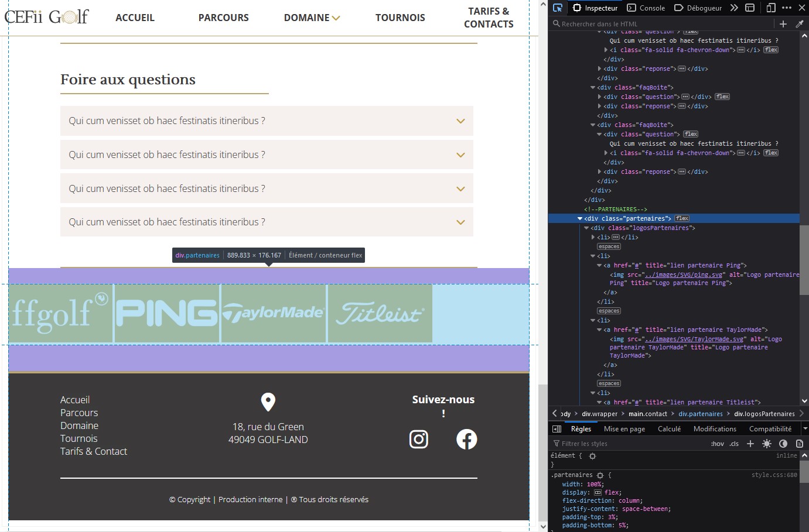Pick a color with the page eyedropper

800,24
